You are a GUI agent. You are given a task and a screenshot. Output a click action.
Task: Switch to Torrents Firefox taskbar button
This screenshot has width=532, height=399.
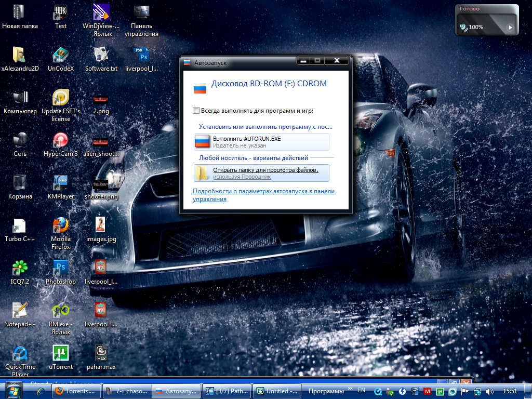[77, 391]
